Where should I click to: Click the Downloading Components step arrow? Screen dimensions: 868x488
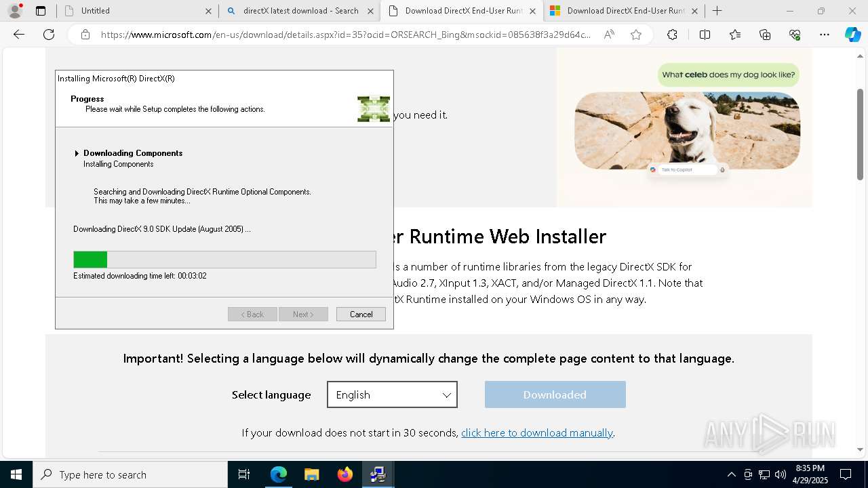pyautogui.click(x=77, y=153)
